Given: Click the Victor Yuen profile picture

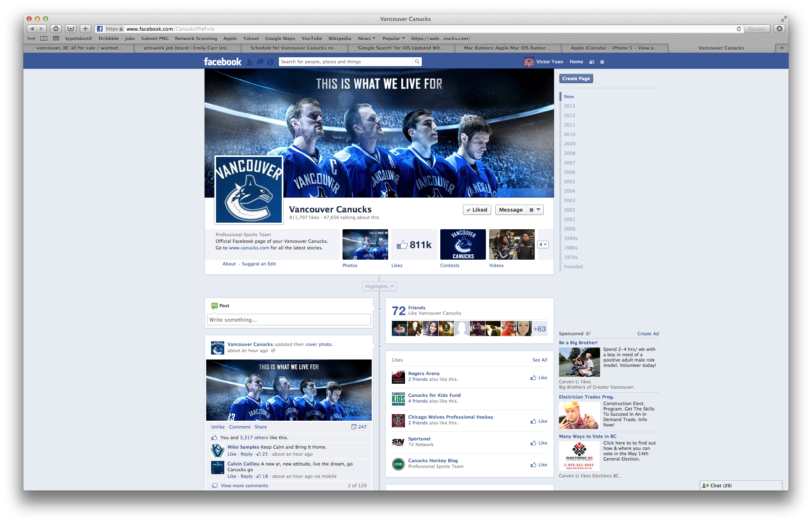Looking at the screenshot, I should point(529,62).
